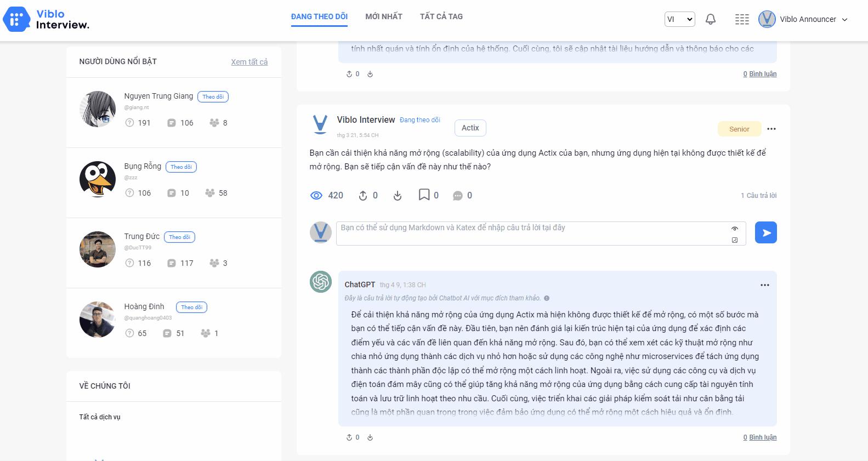Image resolution: width=868 pixels, height=461 pixels.
Task: Click Bung Rồng's followers icon
Action: [x=209, y=193]
